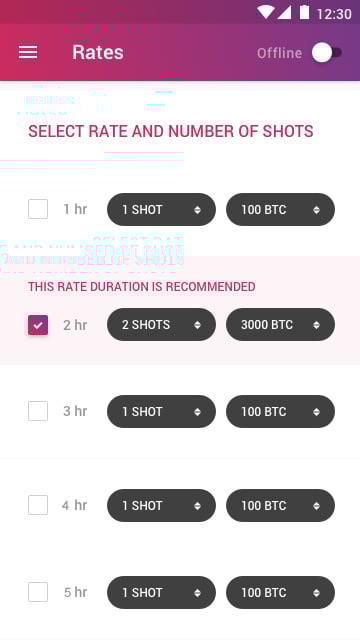This screenshot has height=640, width=360.
Task: Tap the battery status icon
Action: click(304, 12)
